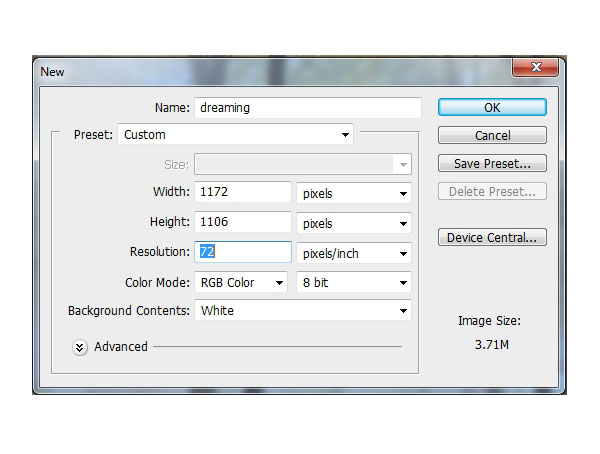Click the Color Mode label
This screenshot has height=454, width=600.
pyautogui.click(x=157, y=283)
